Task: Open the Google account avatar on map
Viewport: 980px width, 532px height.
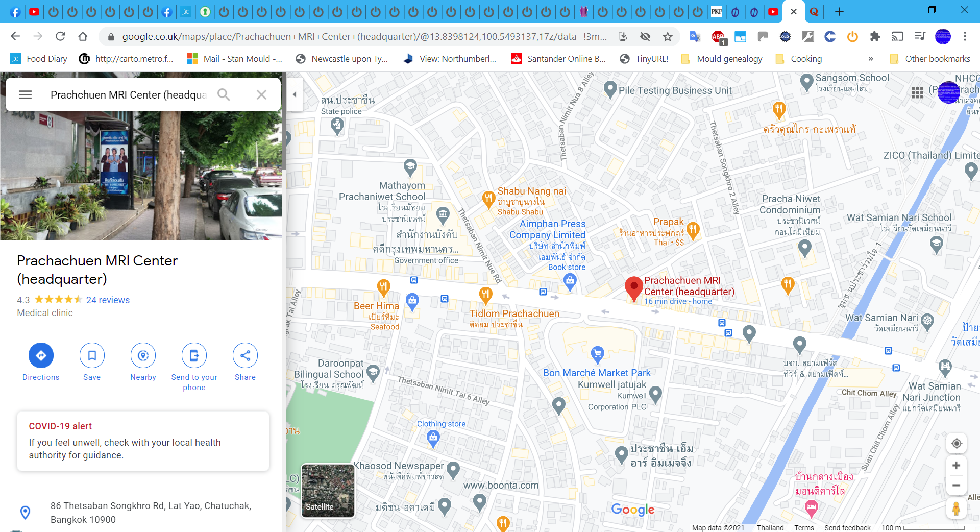Action: [949, 92]
